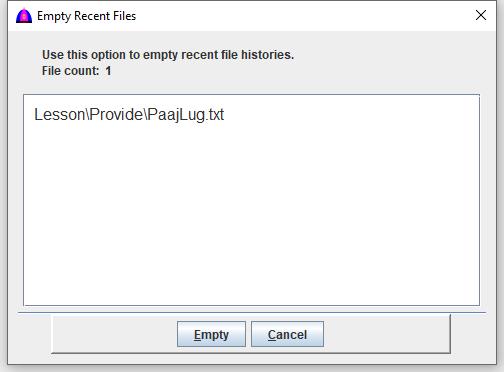The image size is (504, 372).
Task: Click the "PaajLug.txt" filename in the path
Action: click(x=186, y=114)
